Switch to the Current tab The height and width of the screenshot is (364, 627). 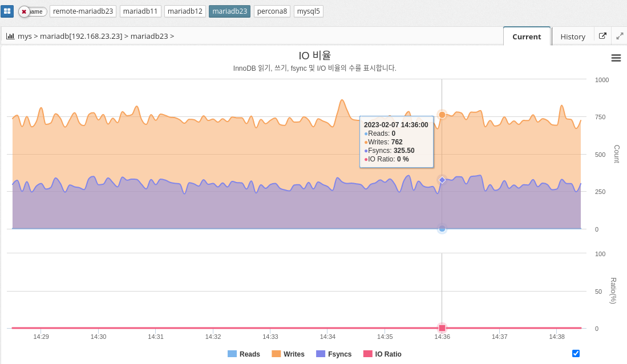tap(527, 37)
